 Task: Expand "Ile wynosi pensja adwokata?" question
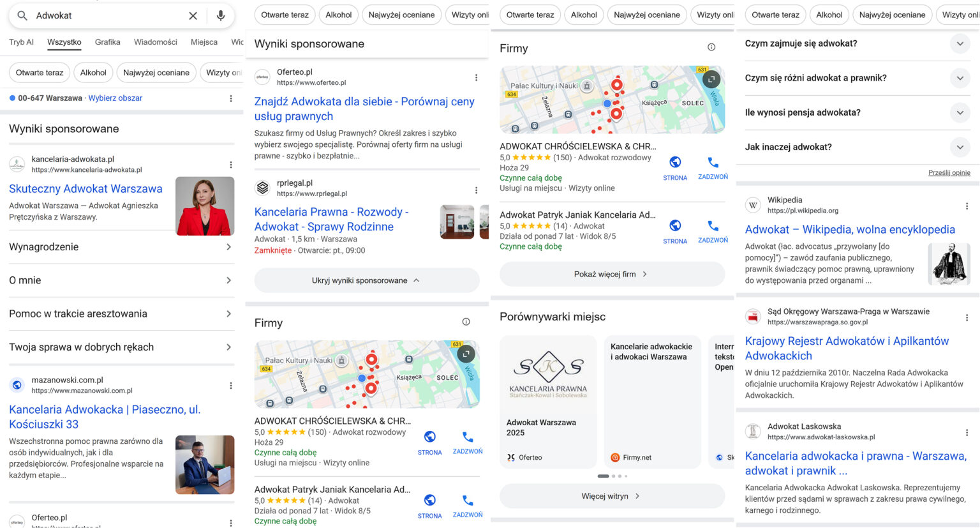tap(960, 112)
